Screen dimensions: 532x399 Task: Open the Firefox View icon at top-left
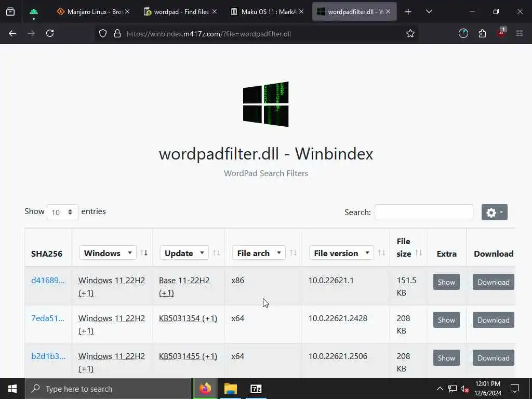(10, 11)
